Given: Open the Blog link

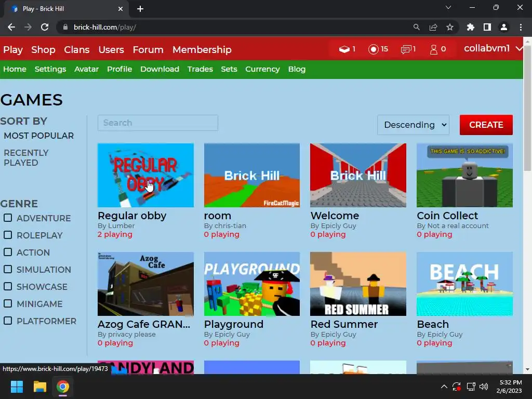Looking at the screenshot, I should [x=297, y=69].
